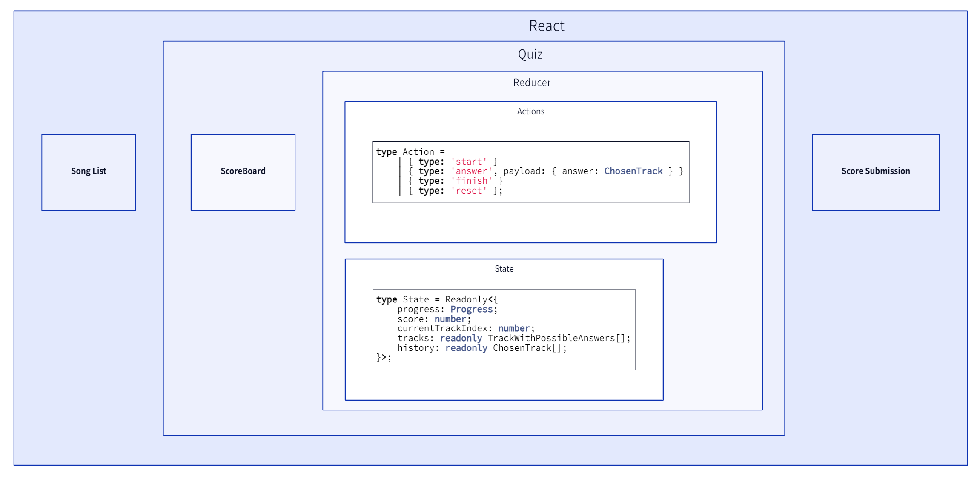Screen dimensions: 980x484
Task: Select the Score Submission box
Action: click(x=876, y=172)
